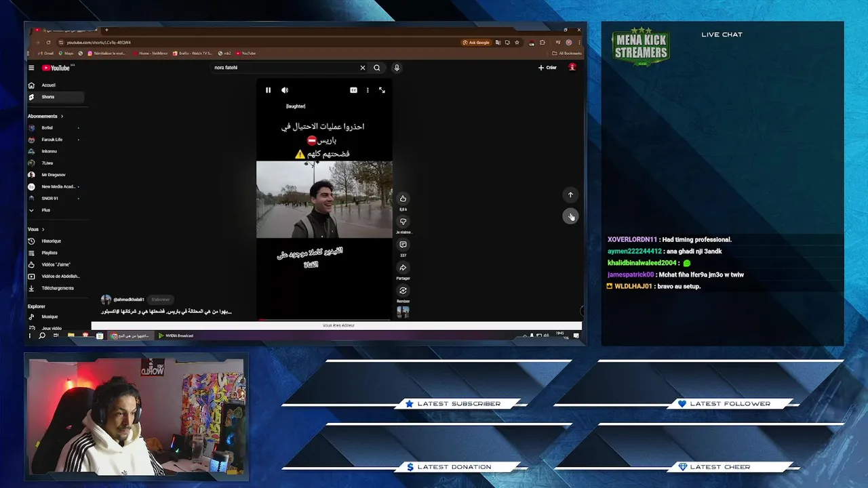868x488 pixels.
Task: Share the Short via Partager
Action: click(403, 268)
